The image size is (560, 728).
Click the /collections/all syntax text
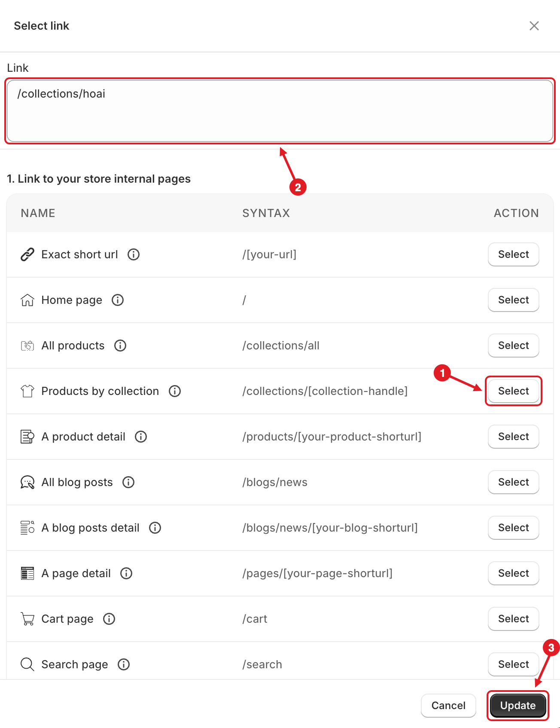click(281, 346)
